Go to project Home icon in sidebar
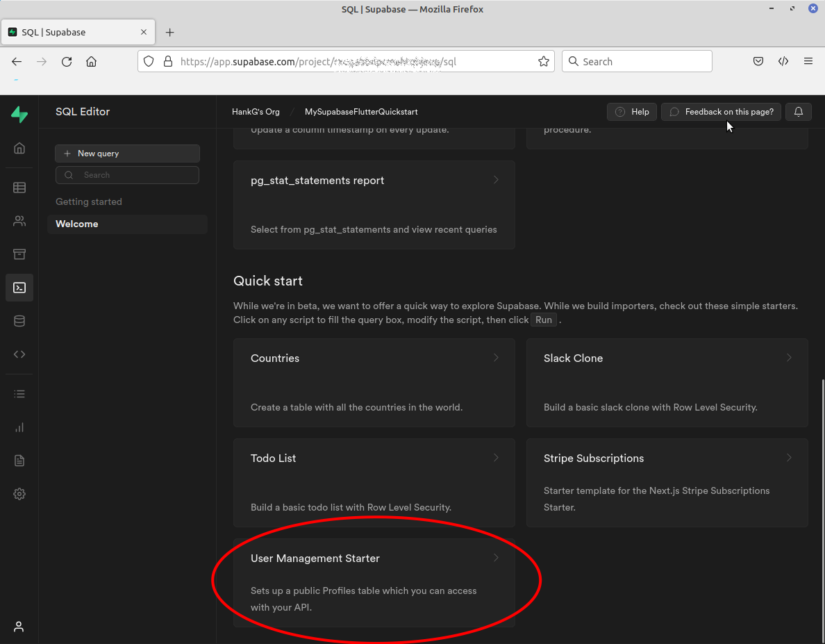 click(x=19, y=148)
